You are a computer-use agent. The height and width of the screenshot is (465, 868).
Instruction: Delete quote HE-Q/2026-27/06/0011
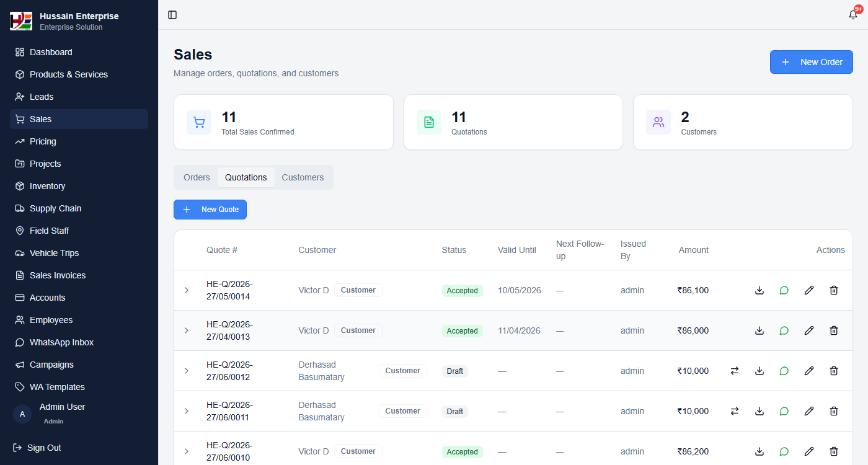tap(834, 411)
